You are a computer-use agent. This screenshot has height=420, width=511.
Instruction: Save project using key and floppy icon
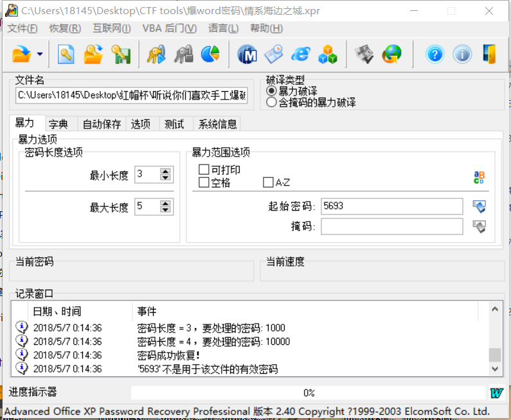pos(121,54)
